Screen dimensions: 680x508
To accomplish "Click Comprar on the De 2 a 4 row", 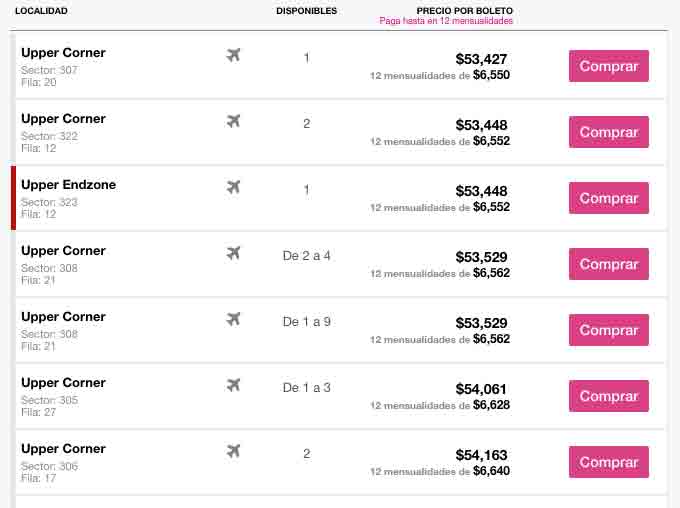I will (609, 264).
